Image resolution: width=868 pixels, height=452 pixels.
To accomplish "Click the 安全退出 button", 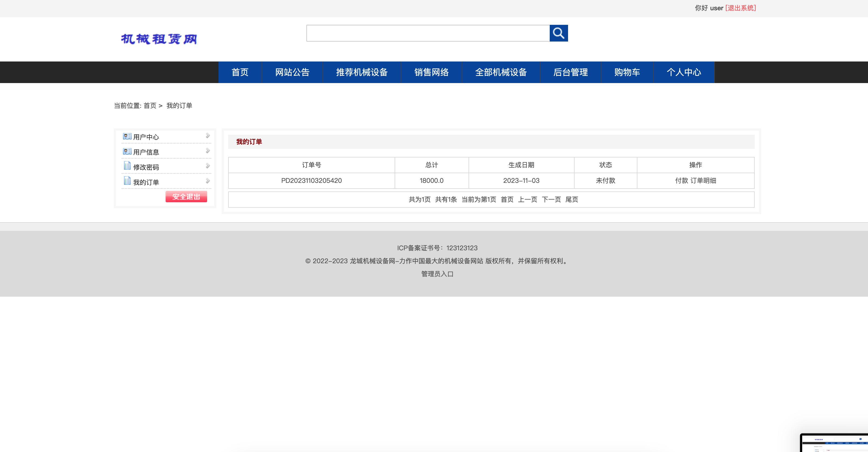I will point(186,197).
